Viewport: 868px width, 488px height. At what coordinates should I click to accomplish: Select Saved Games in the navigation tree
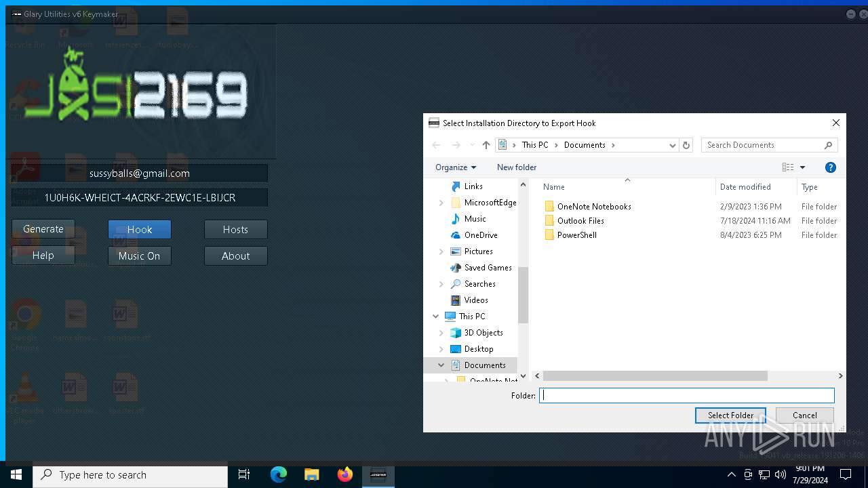[488, 268]
